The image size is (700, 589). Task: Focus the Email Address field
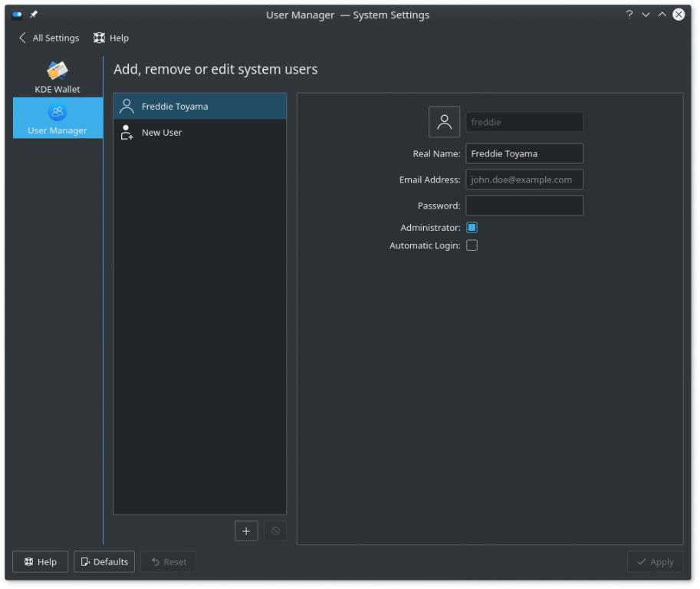point(524,179)
